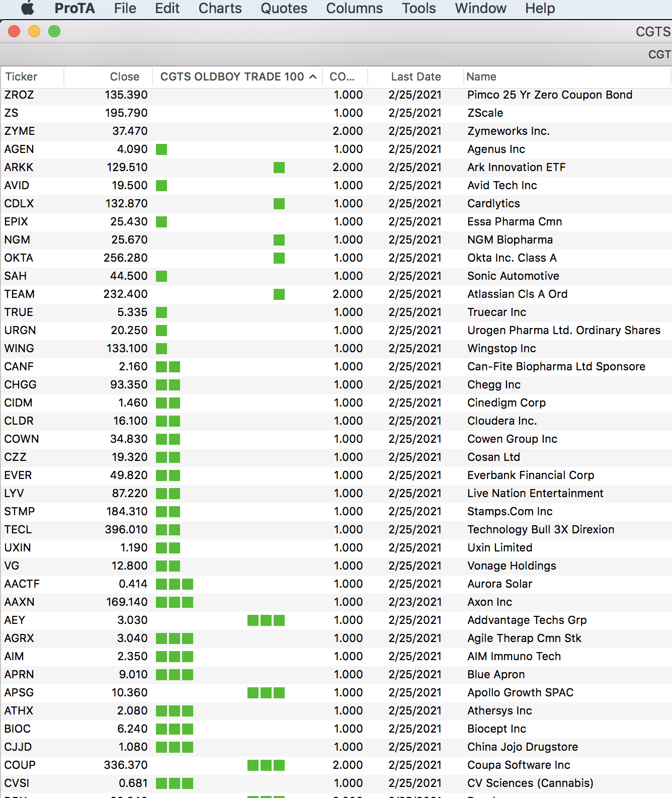Select the AVID ticker cell
Image resolution: width=672 pixels, height=798 pixels.
(17, 185)
